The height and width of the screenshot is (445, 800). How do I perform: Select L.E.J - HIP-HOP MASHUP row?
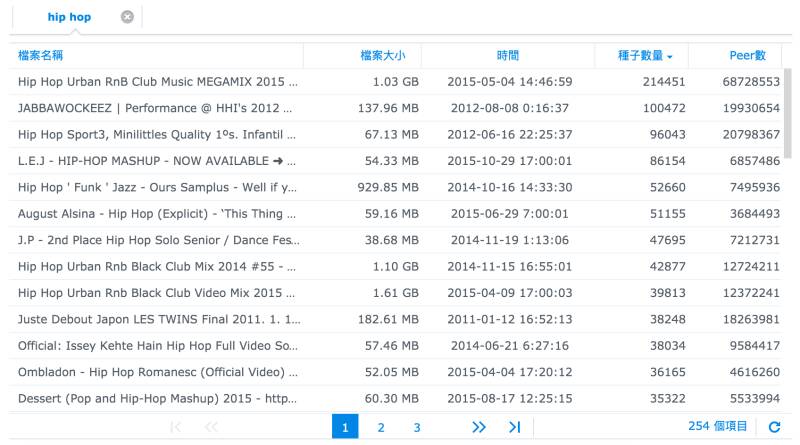(395, 161)
